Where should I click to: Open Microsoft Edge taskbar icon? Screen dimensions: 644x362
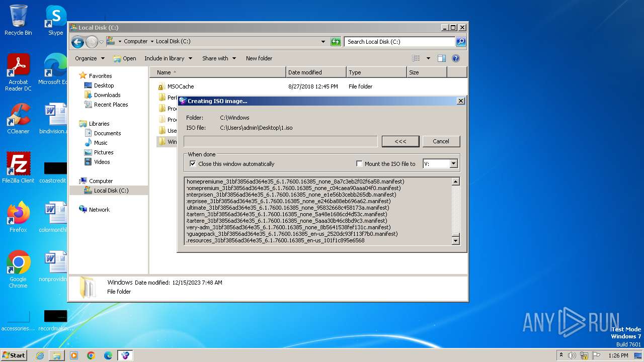(108, 355)
